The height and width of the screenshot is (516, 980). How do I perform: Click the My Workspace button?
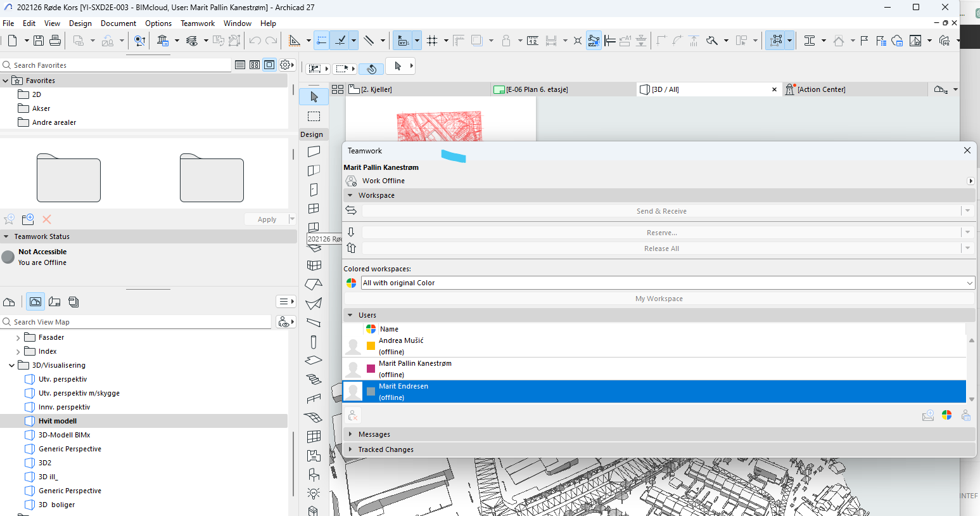point(659,299)
